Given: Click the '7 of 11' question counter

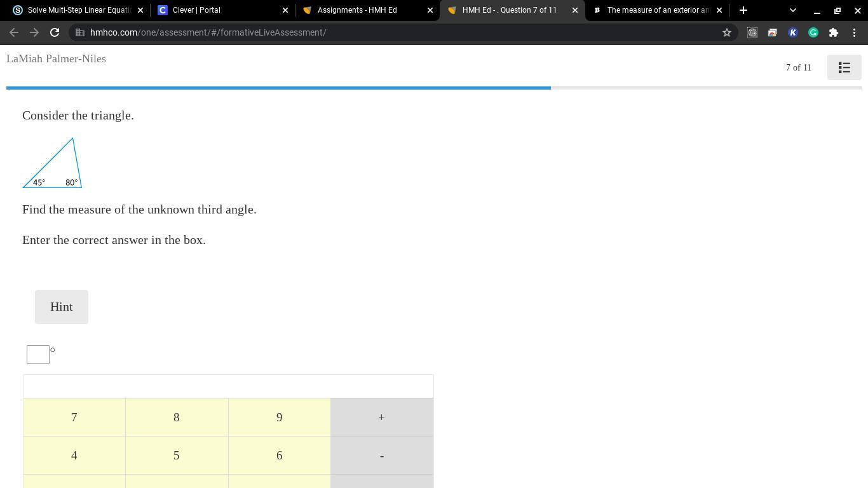Looking at the screenshot, I should click(x=799, y=67).
